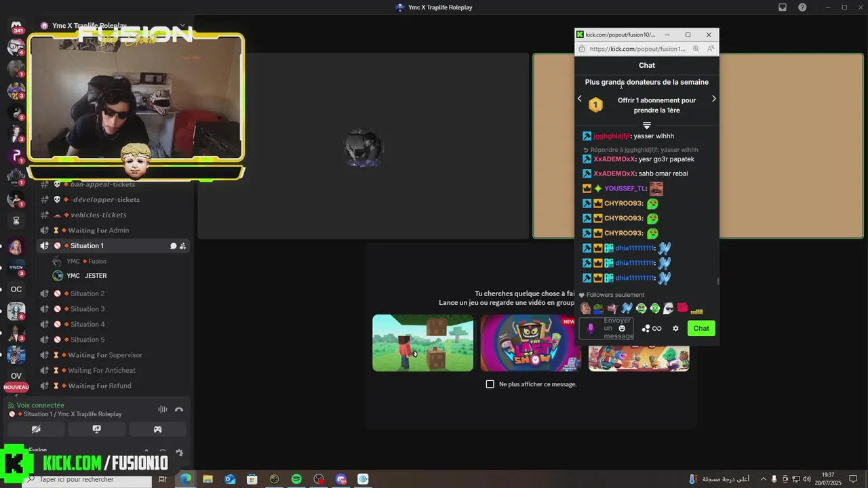868x488 pixels.
Task: Open the vehicles-tickets text channel
Action: 113,215
